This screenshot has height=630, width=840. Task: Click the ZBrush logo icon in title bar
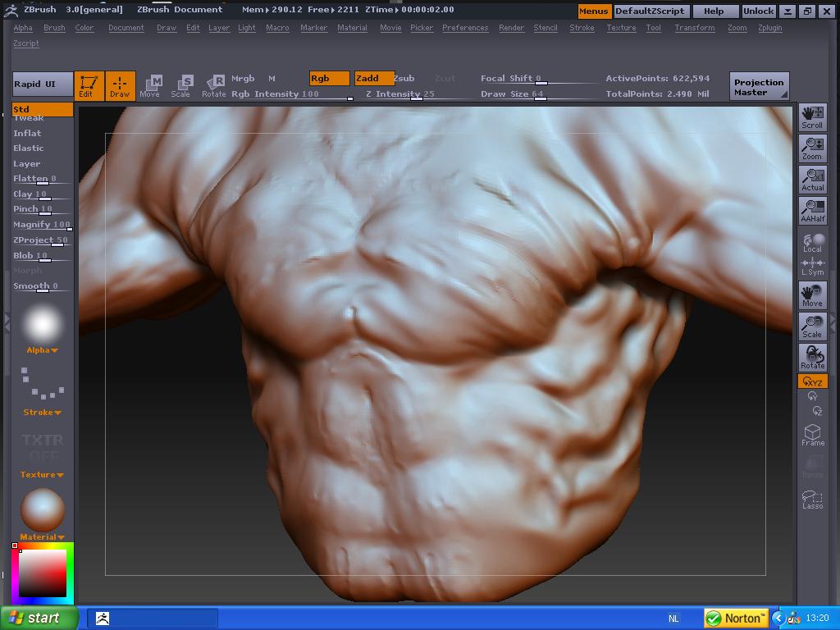click(11, 10)
